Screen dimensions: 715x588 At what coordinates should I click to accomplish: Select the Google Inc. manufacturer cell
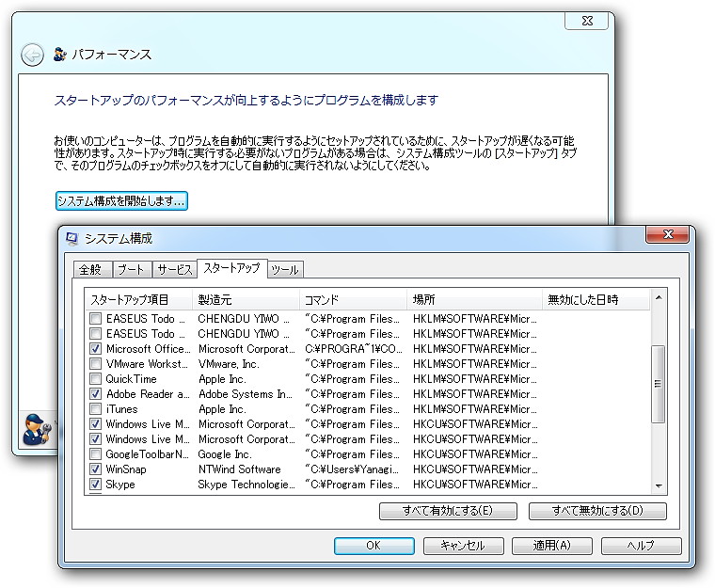pyautogui.click(x=225, y=453)
